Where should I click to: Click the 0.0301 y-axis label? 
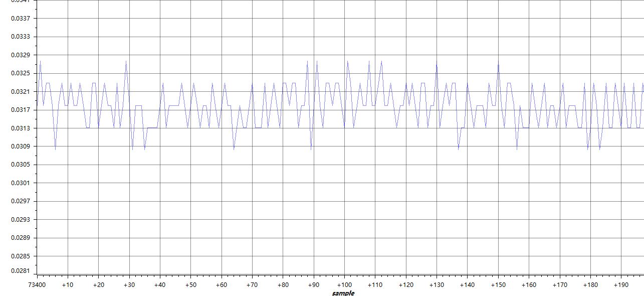click(21, 183)
